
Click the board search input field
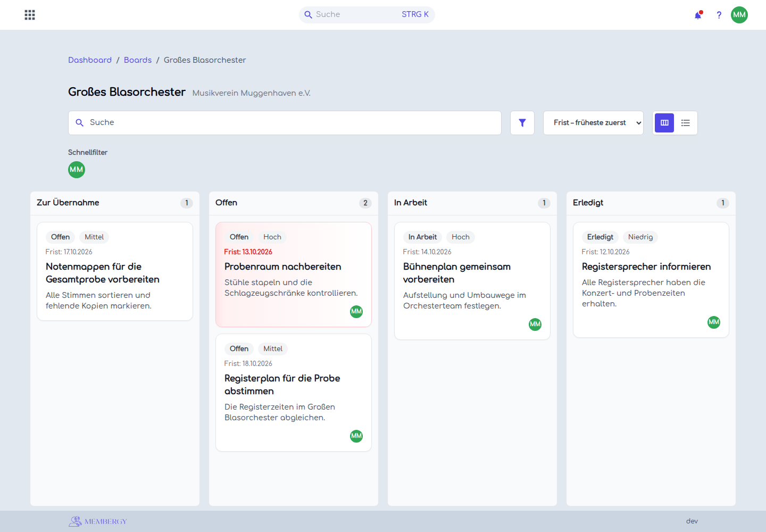(x=285, y=123)
